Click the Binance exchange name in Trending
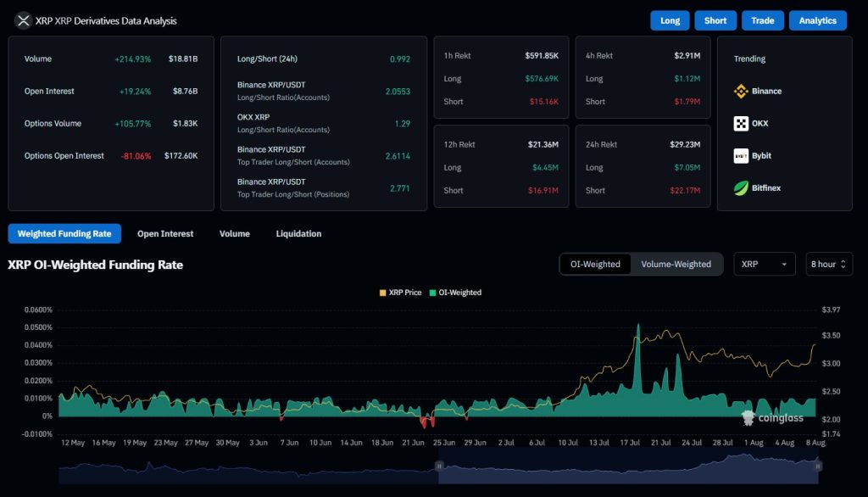The height and width of the screenshot is (497, 868). click(766, 92)
